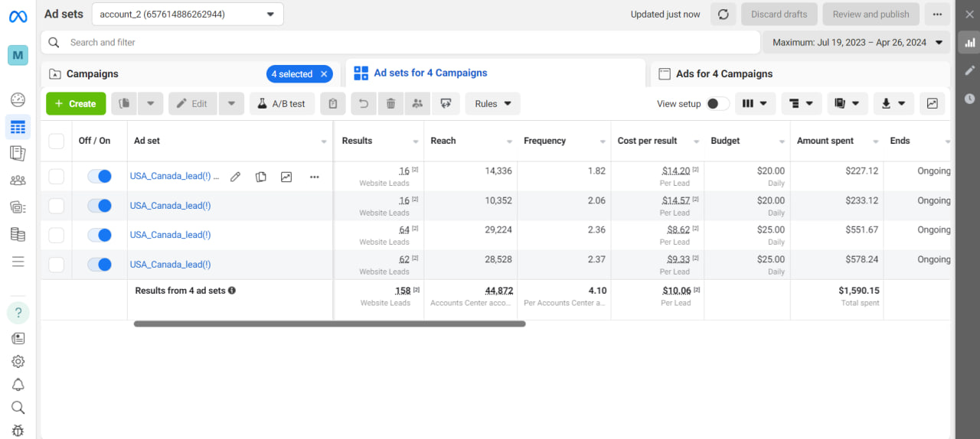
Task: Check the checkbox for the $578.24 ad set row
Action: (56, 265)
